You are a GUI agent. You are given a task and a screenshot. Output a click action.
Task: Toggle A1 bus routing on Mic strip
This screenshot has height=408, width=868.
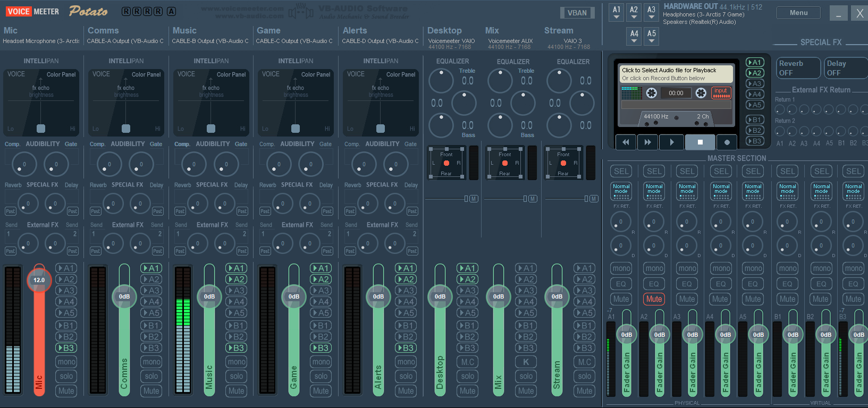[x=66, y=268]
